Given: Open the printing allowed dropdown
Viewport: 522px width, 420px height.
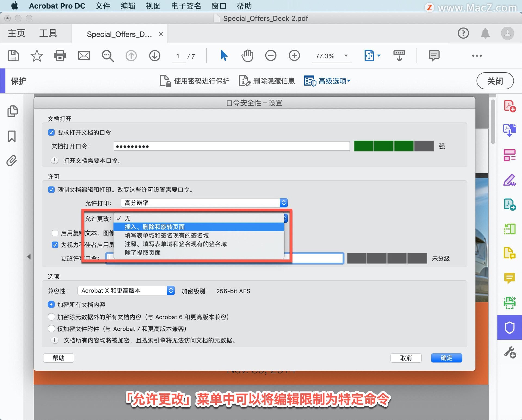Looking at the screenshot, I should pyautogui.click(x=204, y=203).
